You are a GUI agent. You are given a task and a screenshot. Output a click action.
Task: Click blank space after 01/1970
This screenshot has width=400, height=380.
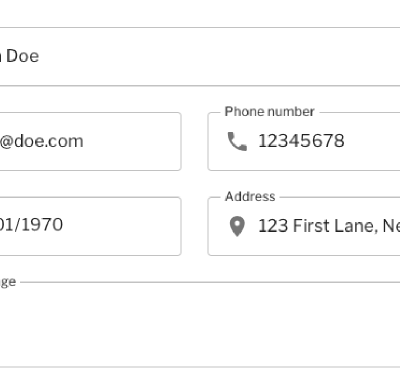click(122, 226)
